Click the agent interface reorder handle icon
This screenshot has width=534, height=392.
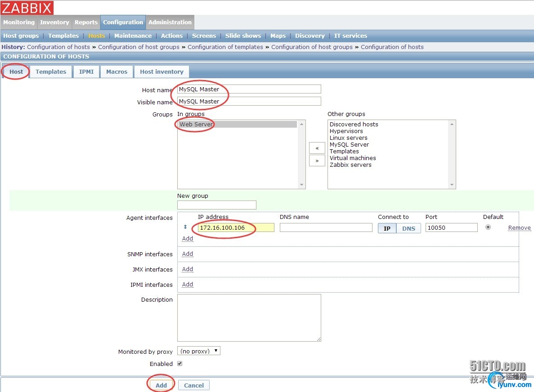click(x=185, y=227)
